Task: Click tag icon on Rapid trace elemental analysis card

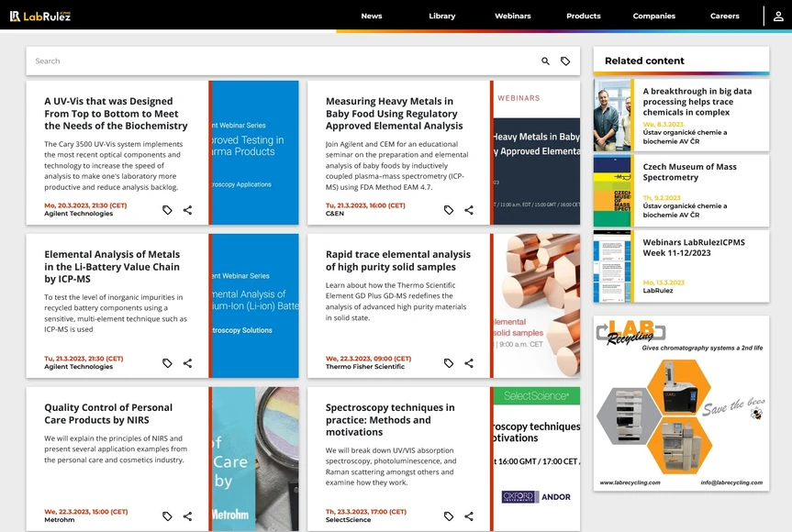Action: click(449, 363)
